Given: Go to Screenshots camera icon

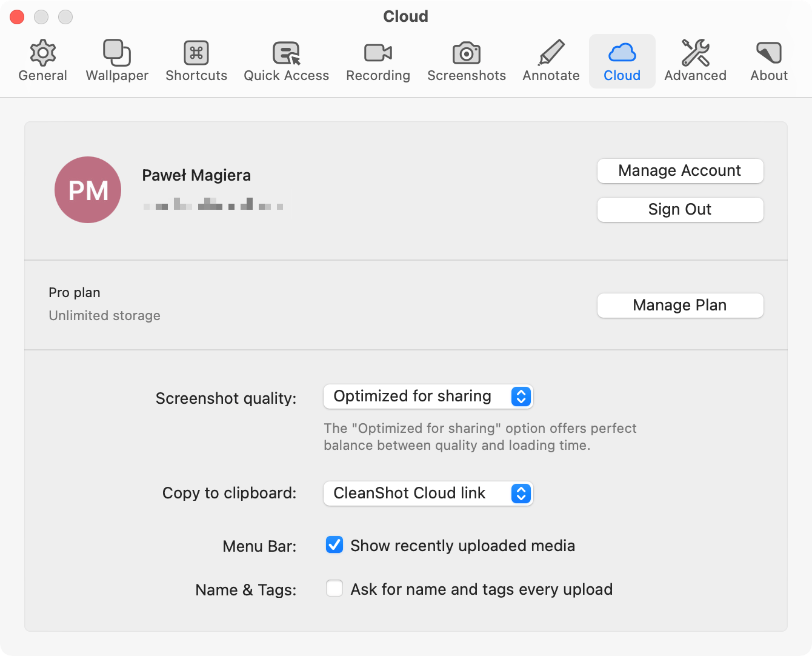Looking at the screenshot, I should (466, 54).
